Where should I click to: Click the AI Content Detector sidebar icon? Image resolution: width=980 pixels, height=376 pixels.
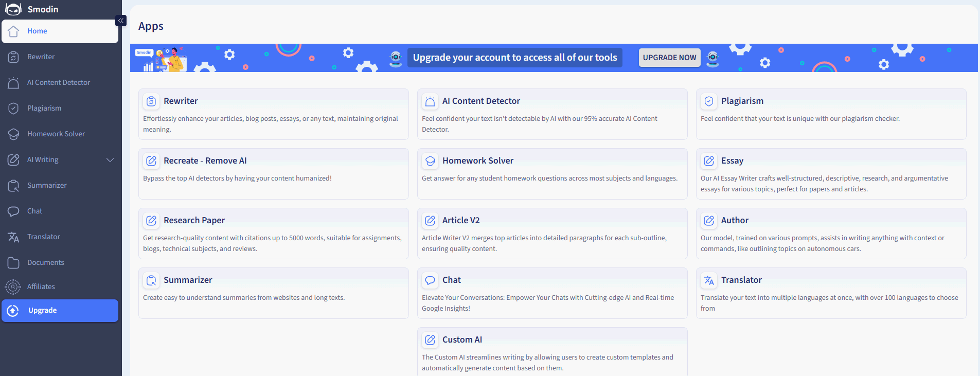(x=14, y=83)
